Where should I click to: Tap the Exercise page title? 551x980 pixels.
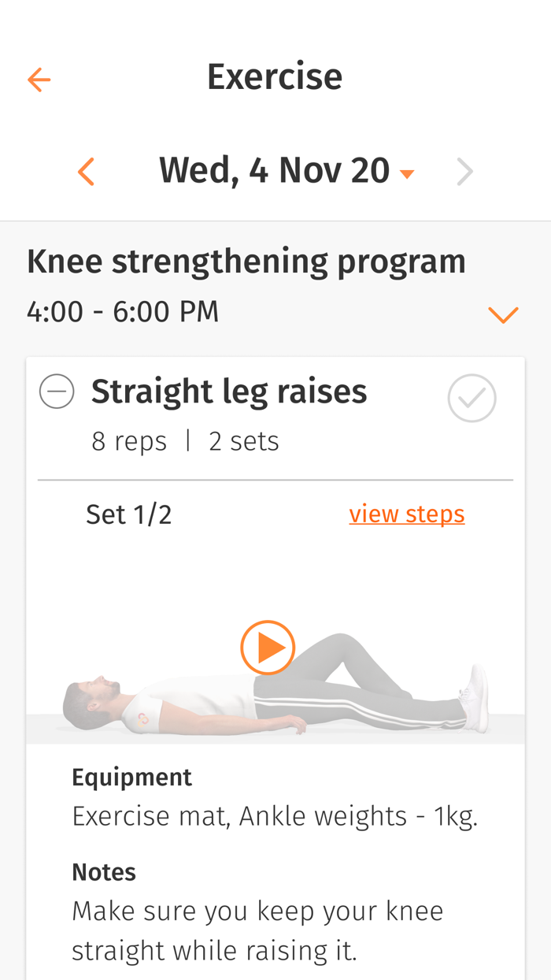pyautogui.click(x=274, y=77)
